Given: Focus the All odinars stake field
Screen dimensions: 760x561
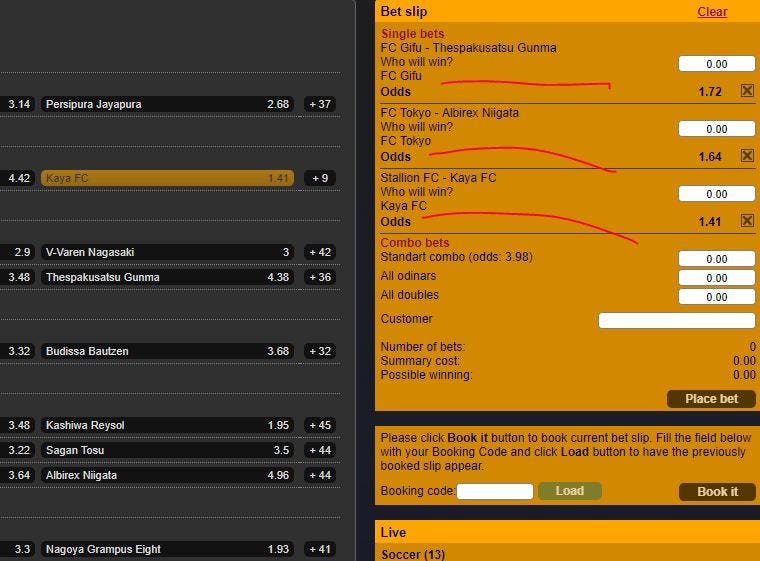Looking at the screenshot, I should 716,277.
